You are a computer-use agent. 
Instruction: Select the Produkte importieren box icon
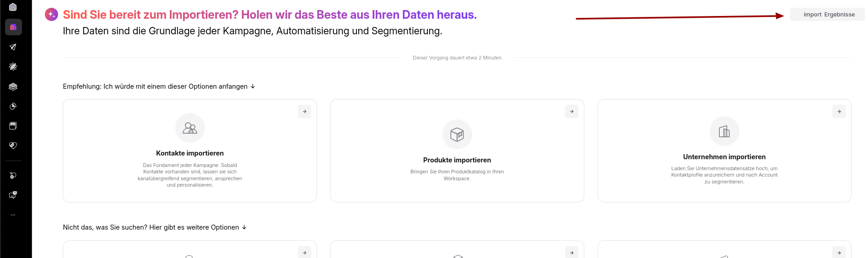click(457, 134)
